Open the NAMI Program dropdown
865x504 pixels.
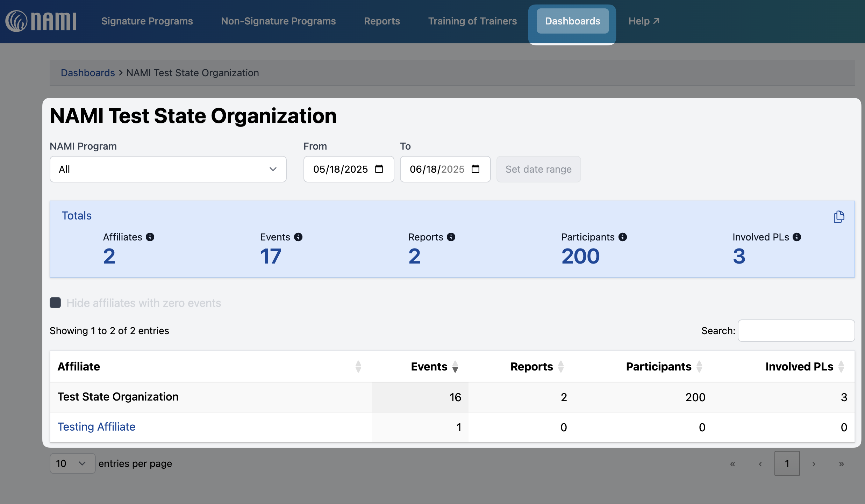(168, 169)
